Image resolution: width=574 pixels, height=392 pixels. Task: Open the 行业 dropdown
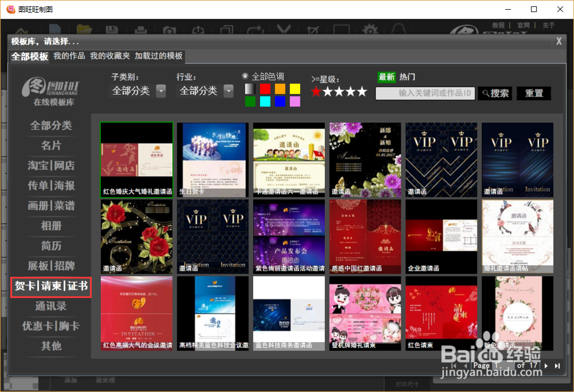(x=228, y=91)
